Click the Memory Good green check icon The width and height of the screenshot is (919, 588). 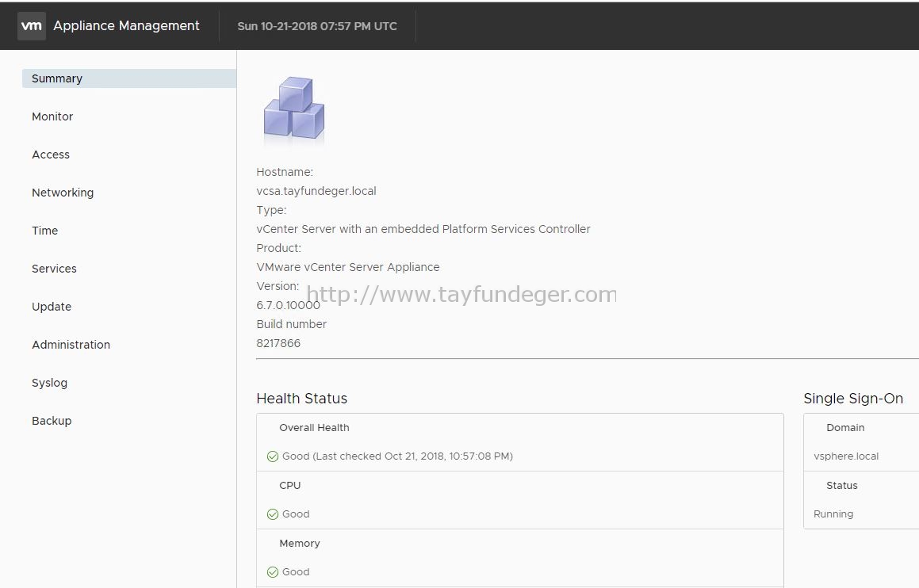click(x=273, y=572)
